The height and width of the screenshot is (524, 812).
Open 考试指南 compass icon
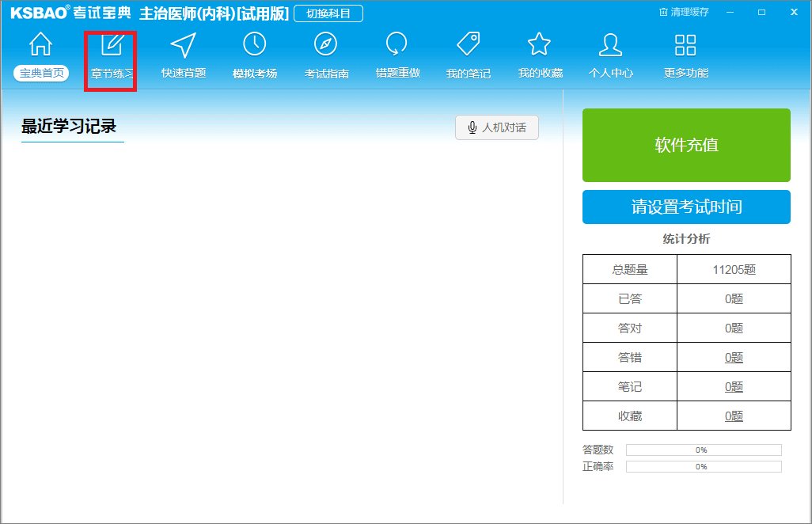pos(326,45)
